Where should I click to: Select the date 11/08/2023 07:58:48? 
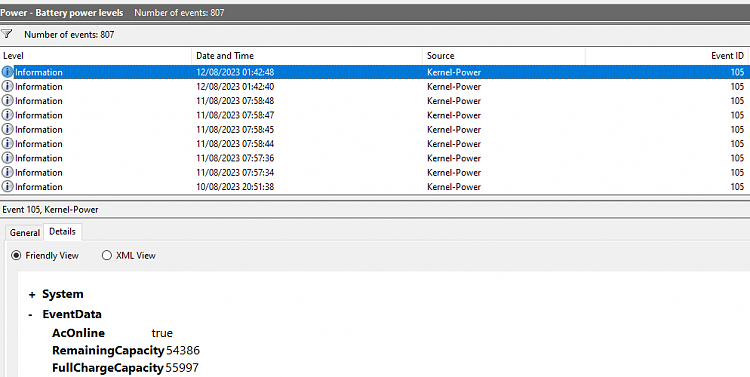pos(235,101)
